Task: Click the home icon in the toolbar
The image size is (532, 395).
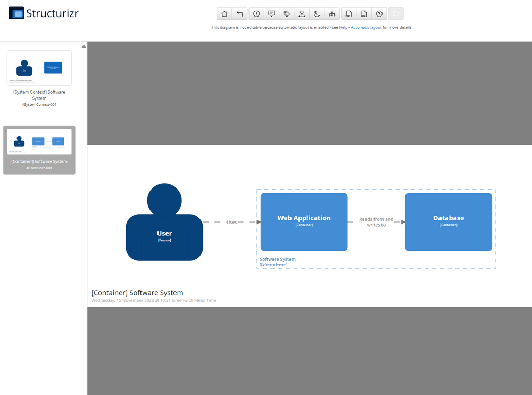Action: point(224,13)
